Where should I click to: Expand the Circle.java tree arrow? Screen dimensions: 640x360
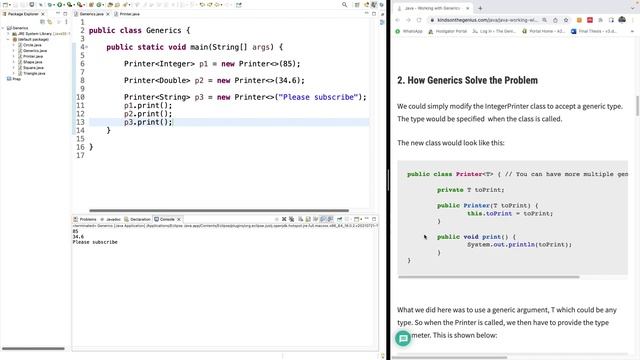[14, 45]
